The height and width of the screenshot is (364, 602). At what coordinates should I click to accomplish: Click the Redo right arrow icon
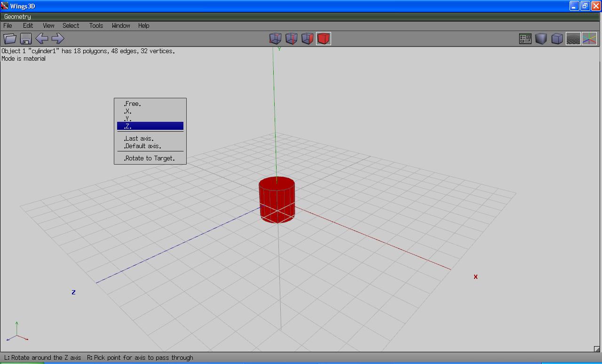coord(57,39)
